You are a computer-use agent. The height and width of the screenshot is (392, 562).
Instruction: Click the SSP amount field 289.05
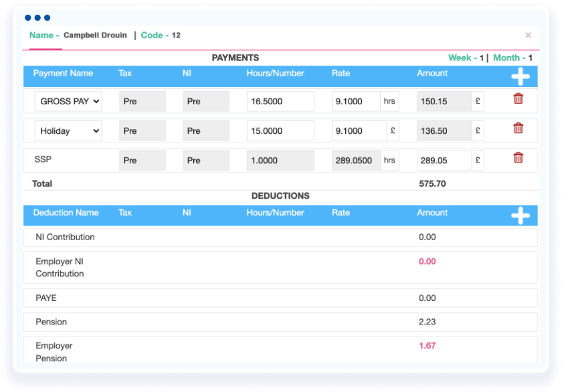444,161
